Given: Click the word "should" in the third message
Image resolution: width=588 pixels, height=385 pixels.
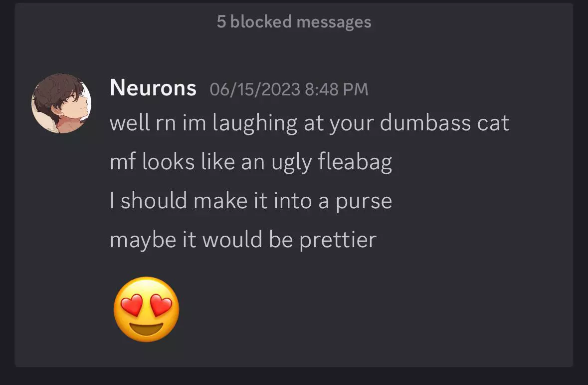Looking at the screenshot, I should tap(154, 200).
